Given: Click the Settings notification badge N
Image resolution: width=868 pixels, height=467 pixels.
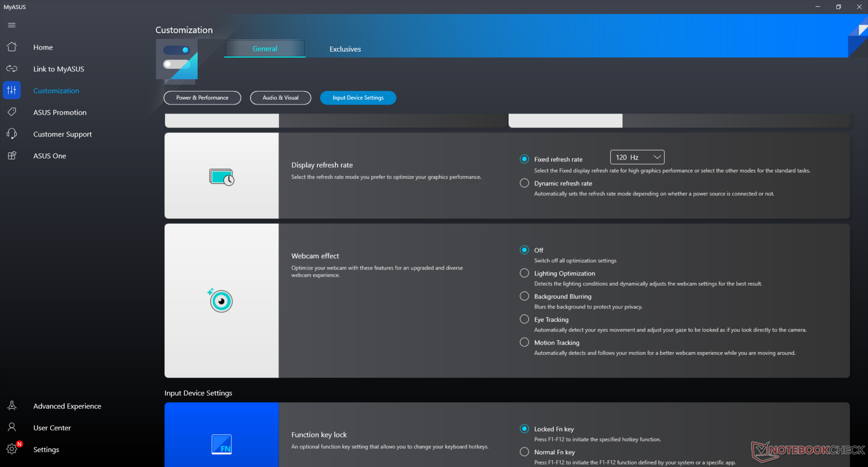Looking at the screenshot, I should click(x=19, y=444).
